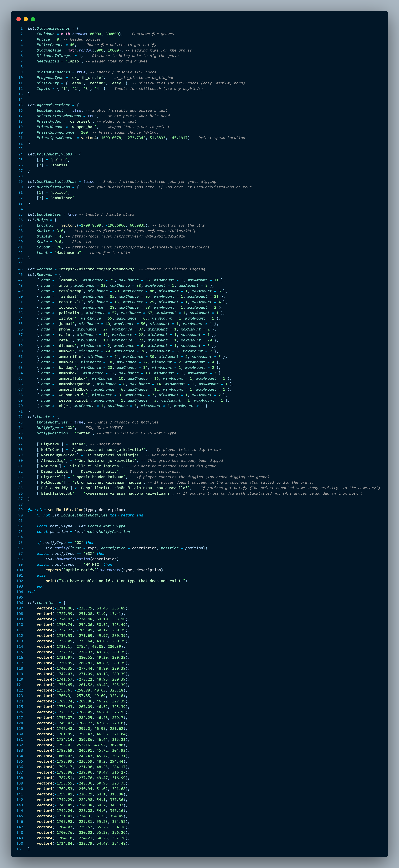Click the Discord webhook URL string
The height and width of the screenshot is (868, 399).
(x=98, y=269)
